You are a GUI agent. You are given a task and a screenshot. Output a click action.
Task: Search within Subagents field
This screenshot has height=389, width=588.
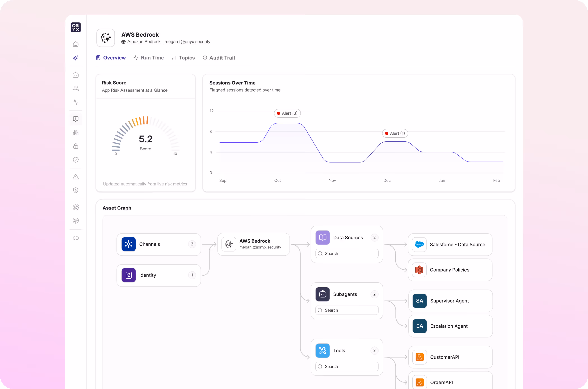(x=347, y=310)
